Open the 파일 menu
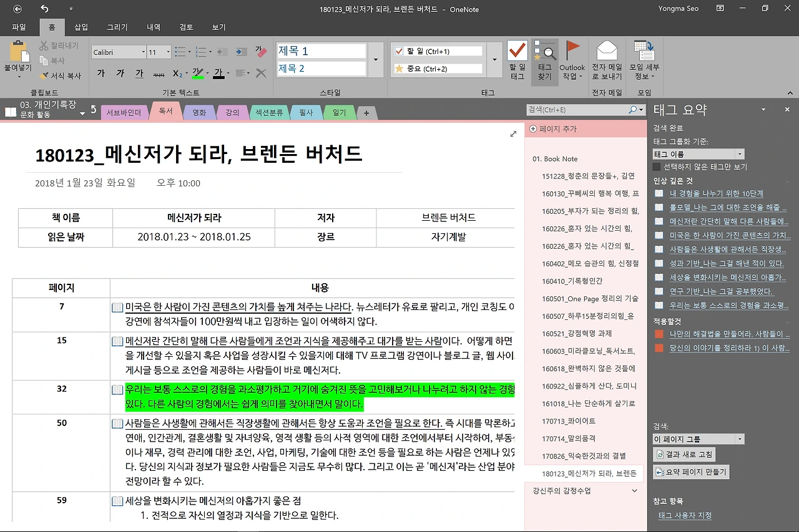The height and width of the screenshot is (532, 799). tap(19, 27)
